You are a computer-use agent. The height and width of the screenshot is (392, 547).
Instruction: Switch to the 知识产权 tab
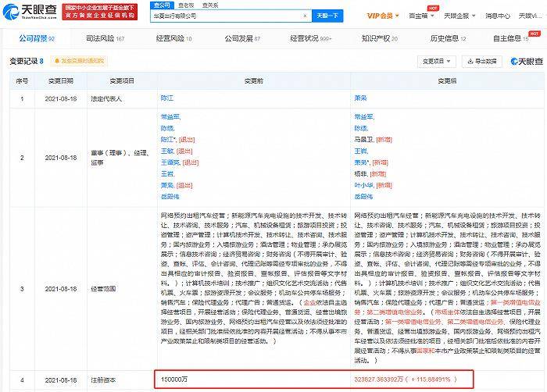380,39
